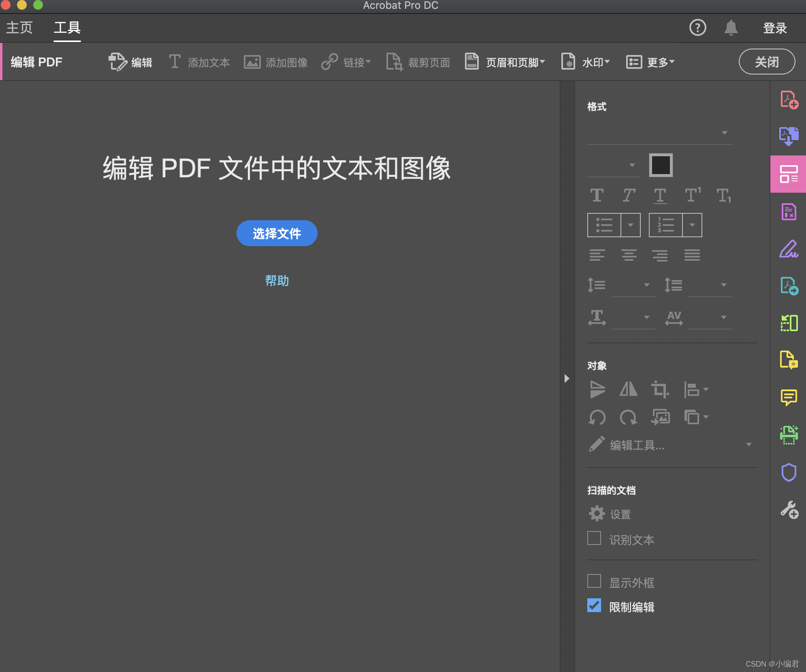Viewport: 806px width, 672px height.
Task: Click flip horizontal object icon
Action: (629, 389)
